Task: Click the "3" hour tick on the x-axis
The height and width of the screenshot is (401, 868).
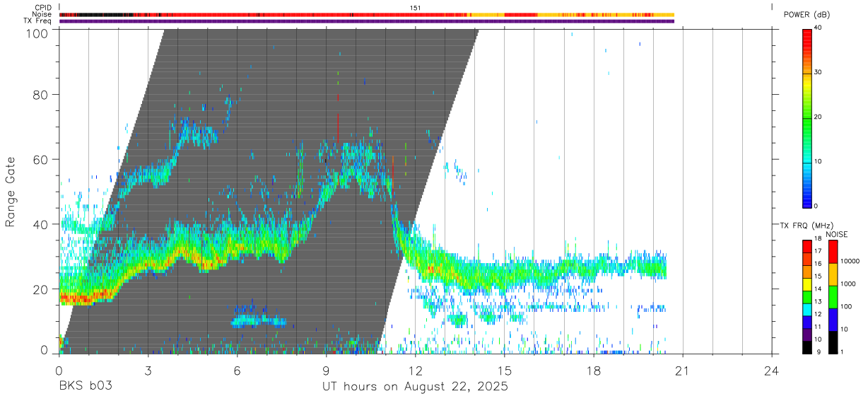Action: tap(148, 370)
